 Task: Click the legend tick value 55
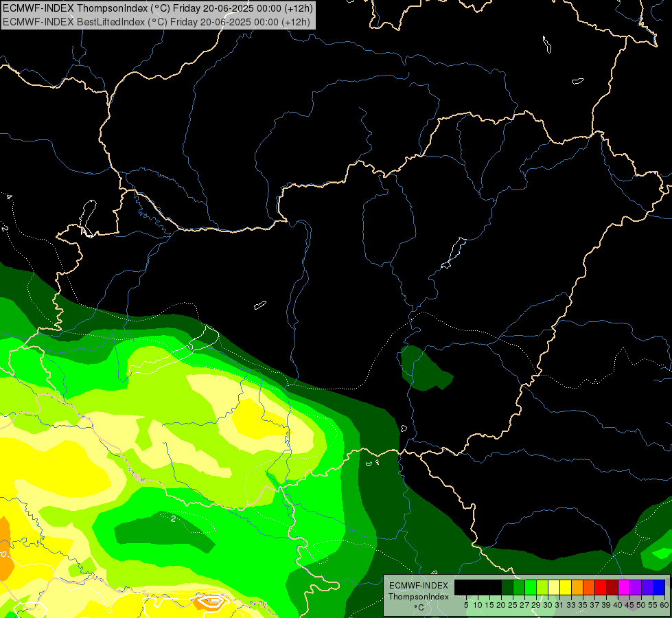tap(652, 605)
